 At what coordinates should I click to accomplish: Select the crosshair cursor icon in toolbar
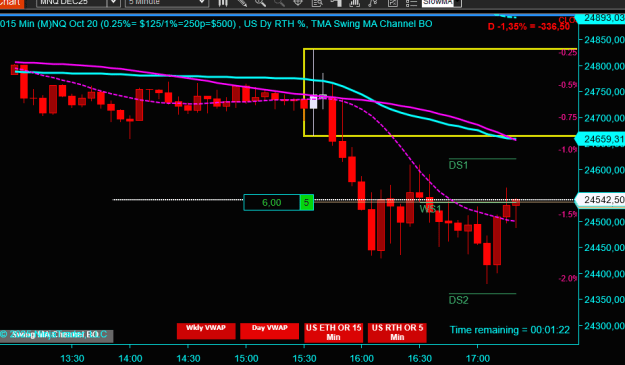pyautogui.click(x=298, y=3)
